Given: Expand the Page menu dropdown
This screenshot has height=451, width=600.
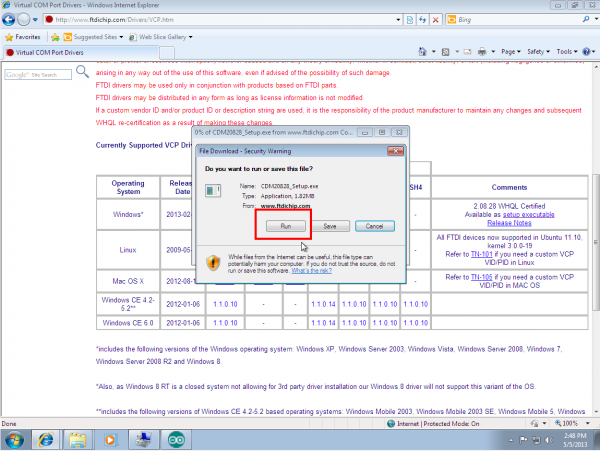Looking at the screenshot, I should (x=511, y=51).
